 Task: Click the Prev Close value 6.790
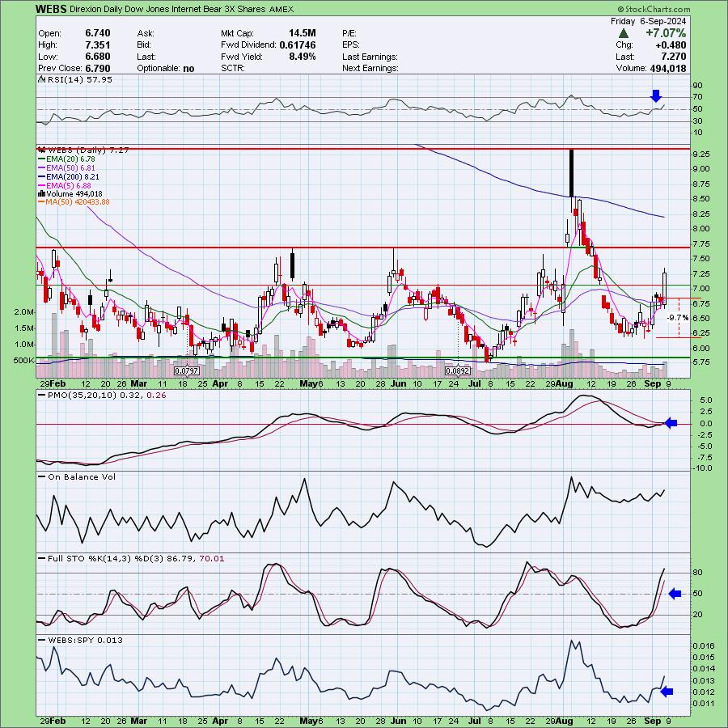[x=98, y=68]
